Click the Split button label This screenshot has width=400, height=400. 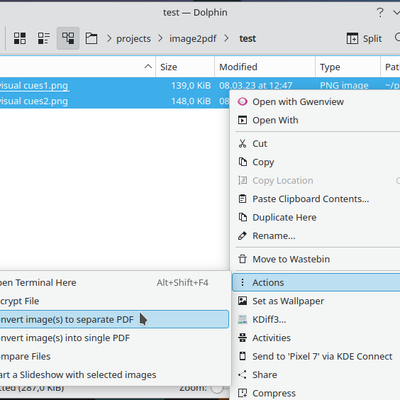pos(372,39)
